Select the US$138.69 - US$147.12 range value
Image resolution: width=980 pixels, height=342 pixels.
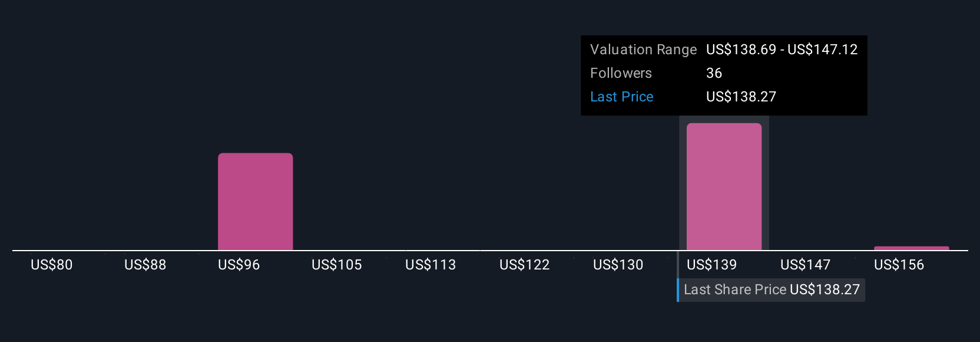(x=782, y=50)
